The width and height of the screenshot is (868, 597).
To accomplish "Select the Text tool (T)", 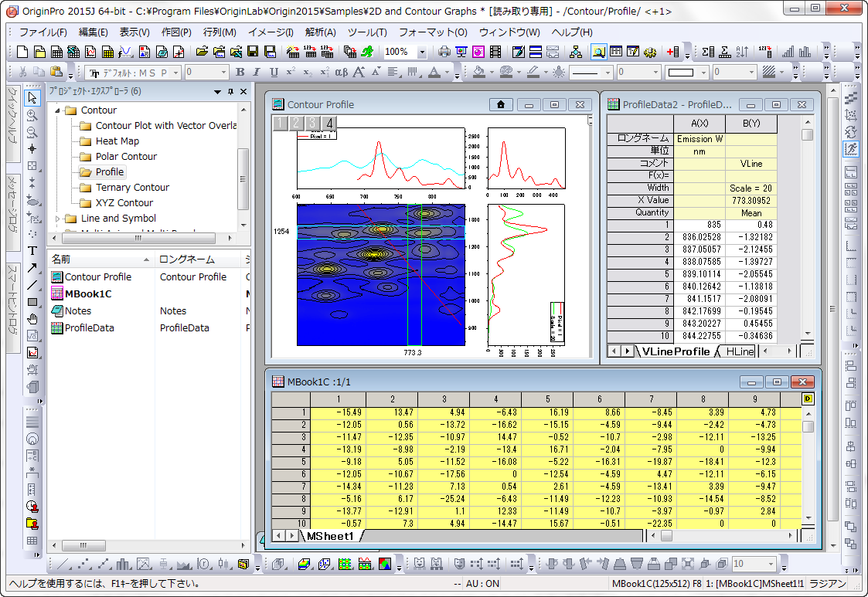I will click(x=32, y=251).
